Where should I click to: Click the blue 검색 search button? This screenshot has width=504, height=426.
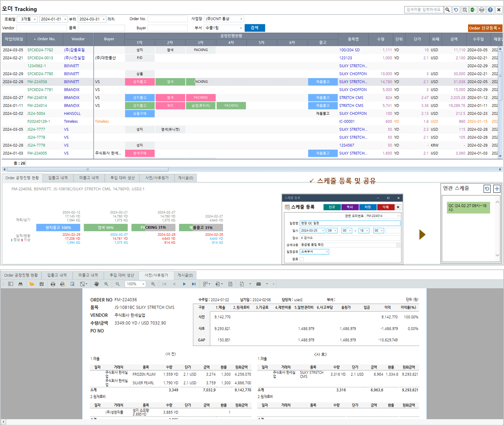254,28
